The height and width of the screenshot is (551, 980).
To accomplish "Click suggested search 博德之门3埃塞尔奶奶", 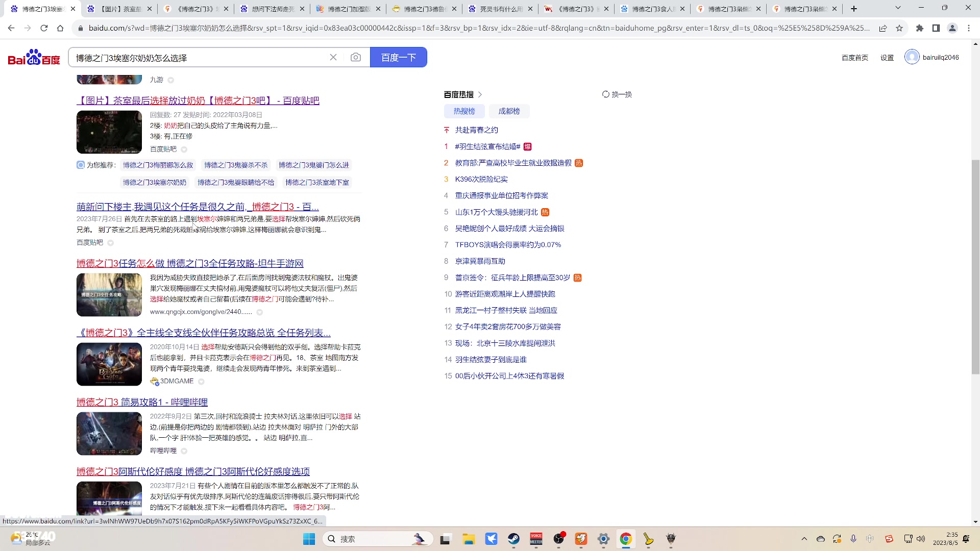I will [x=155, y=182].
